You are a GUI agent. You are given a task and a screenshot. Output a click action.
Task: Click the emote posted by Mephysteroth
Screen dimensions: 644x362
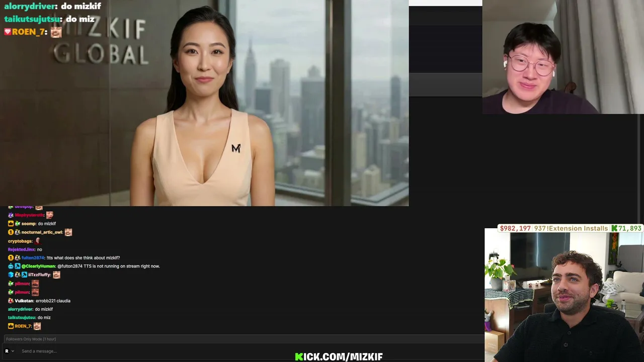pyautogui.click(x=49, y=215)
